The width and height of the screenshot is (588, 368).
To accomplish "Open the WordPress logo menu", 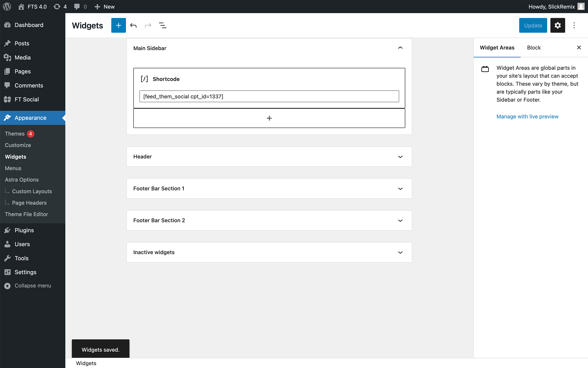I will click(7, 7).
